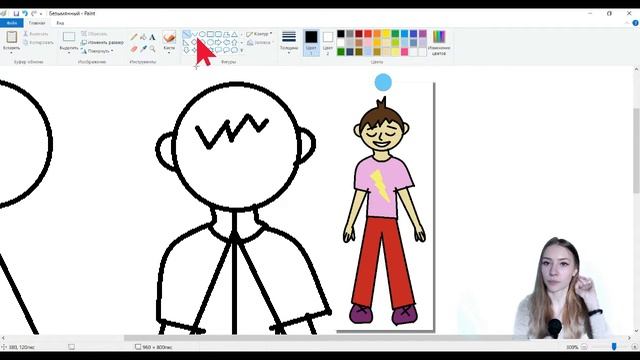Choose the Triangle shape
The height and width of the screenshot is (360, 640).
[234, 34]
